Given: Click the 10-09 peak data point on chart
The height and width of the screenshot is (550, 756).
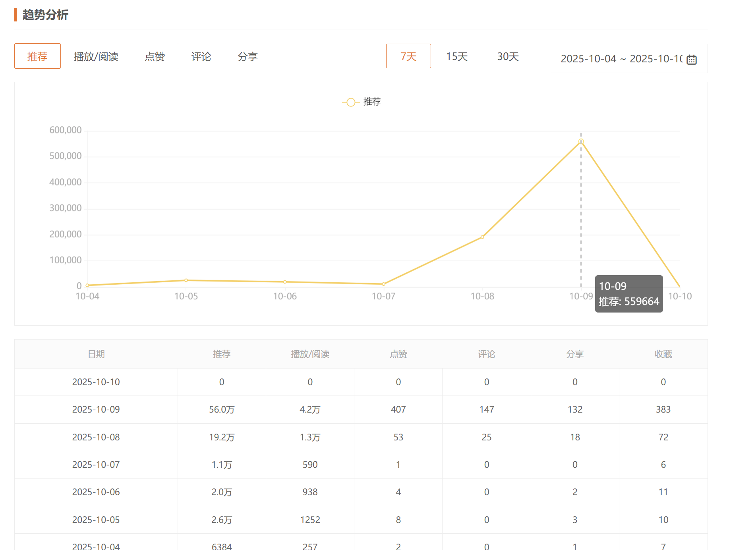Looking at the screenshot, I should (x=581, y=142).
